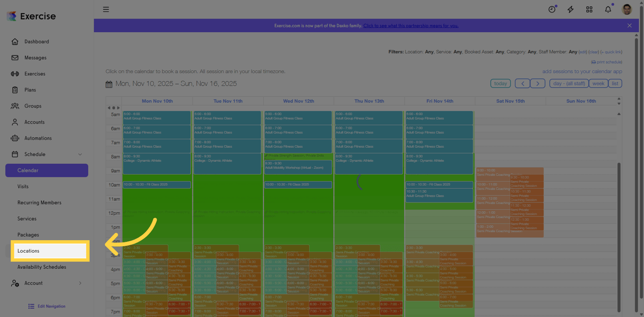Image resolution: width=644 pixels, height=317 pixels.
Task: Click the Groups people icon
Action: (15, 106)
